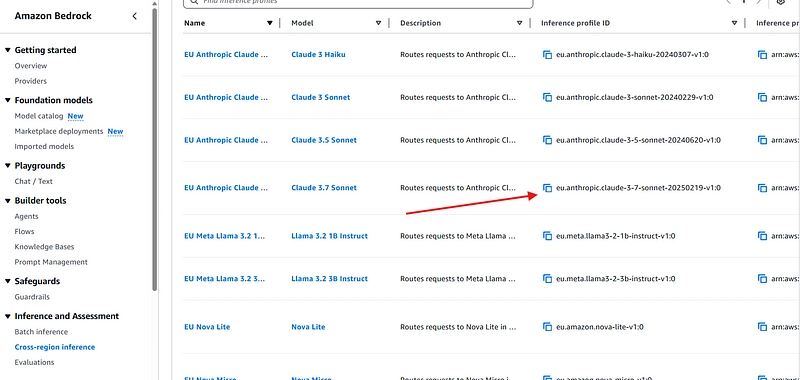
Task: Sort by Inference profile ID column
Action: 734,23
